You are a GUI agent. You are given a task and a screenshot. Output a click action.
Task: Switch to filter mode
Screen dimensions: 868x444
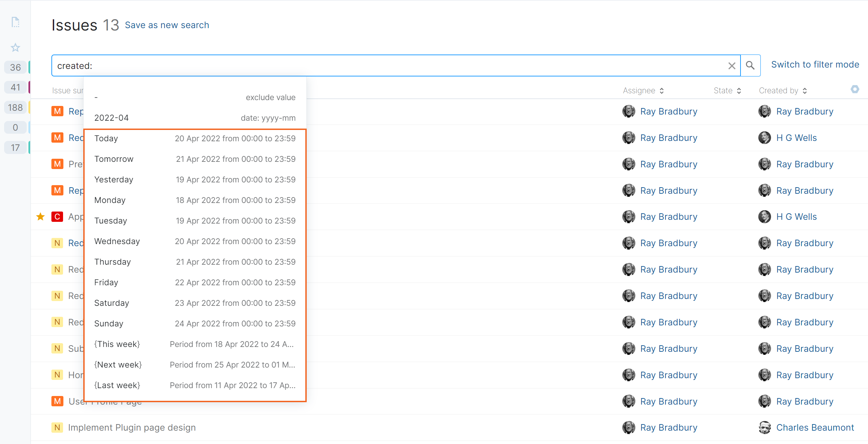pos(815,64)
